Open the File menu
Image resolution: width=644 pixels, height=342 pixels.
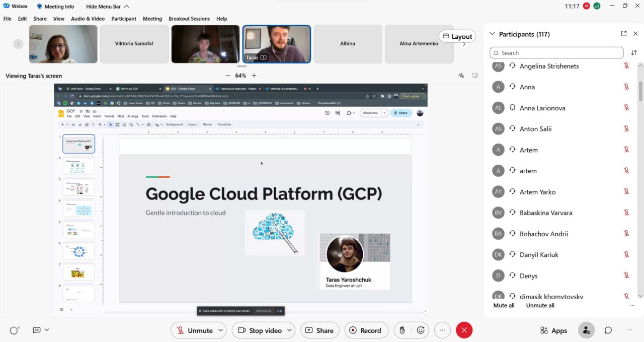coord(8,19)
